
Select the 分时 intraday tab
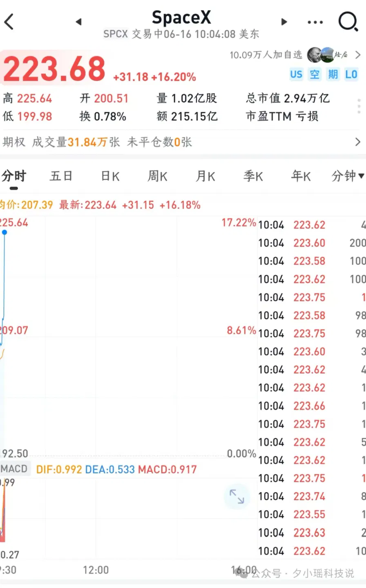[14, 176]
